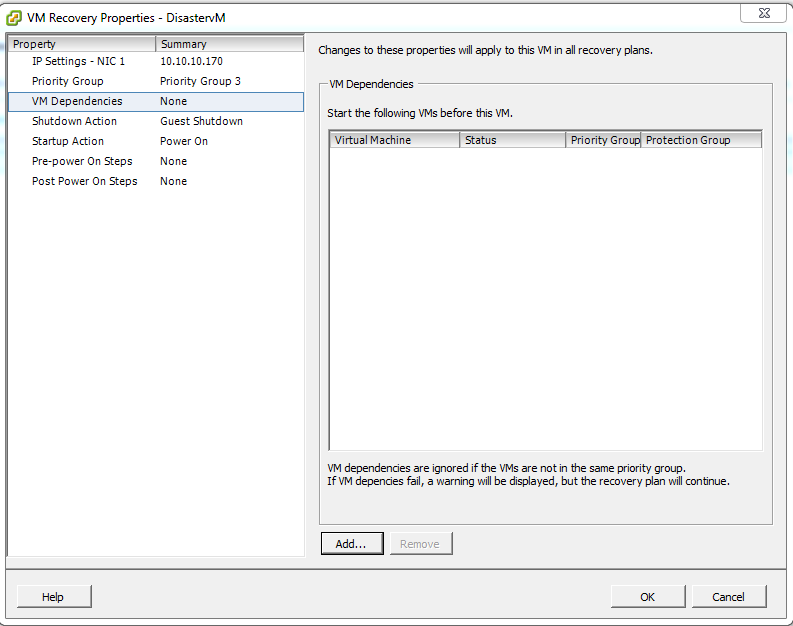
Task: Cancel the VM Recovery Properties dialog
Action: pos(729,597)
